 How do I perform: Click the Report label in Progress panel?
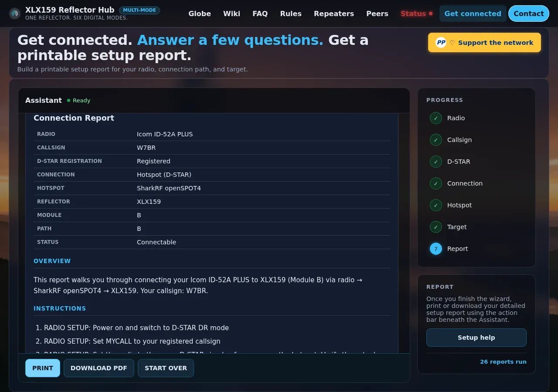[457, 249]
